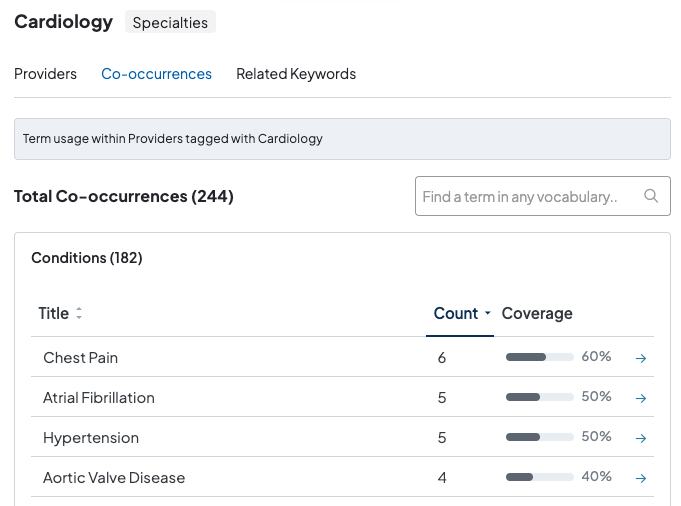
Task: Click the Cardiology page title
Action: [x=63, y=22]
